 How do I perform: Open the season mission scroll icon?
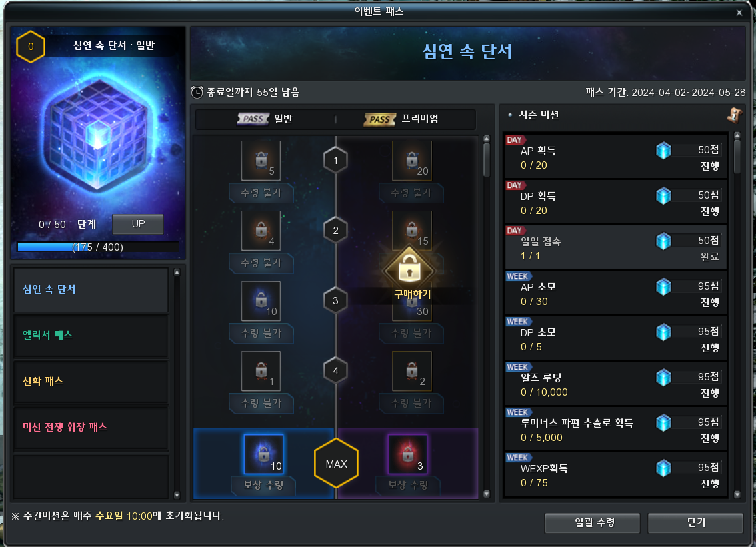click(734, 115)
